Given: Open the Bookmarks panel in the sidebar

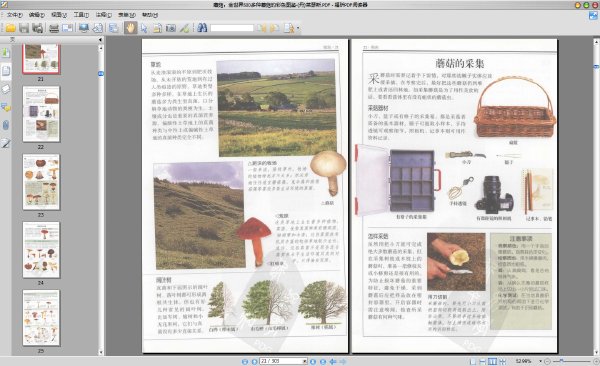Looking at the screenshot, I should [6, 52].
